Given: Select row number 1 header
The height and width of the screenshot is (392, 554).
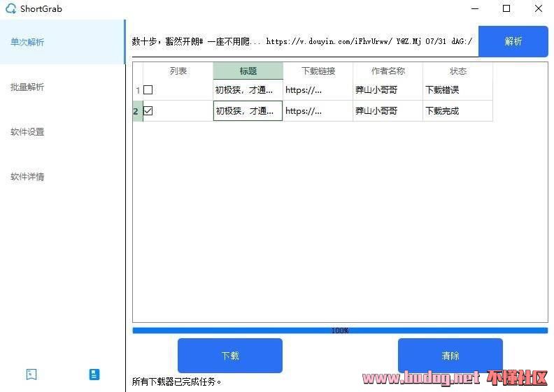Looking at the screenshot, I should tap(138, 90).
